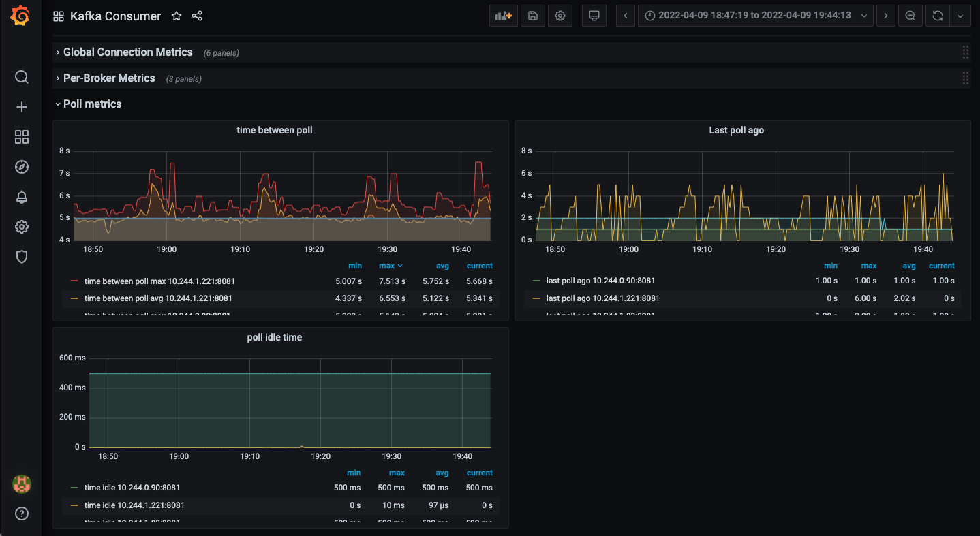Click the Add panel button

pyautogui.click(x=504, y=16)
